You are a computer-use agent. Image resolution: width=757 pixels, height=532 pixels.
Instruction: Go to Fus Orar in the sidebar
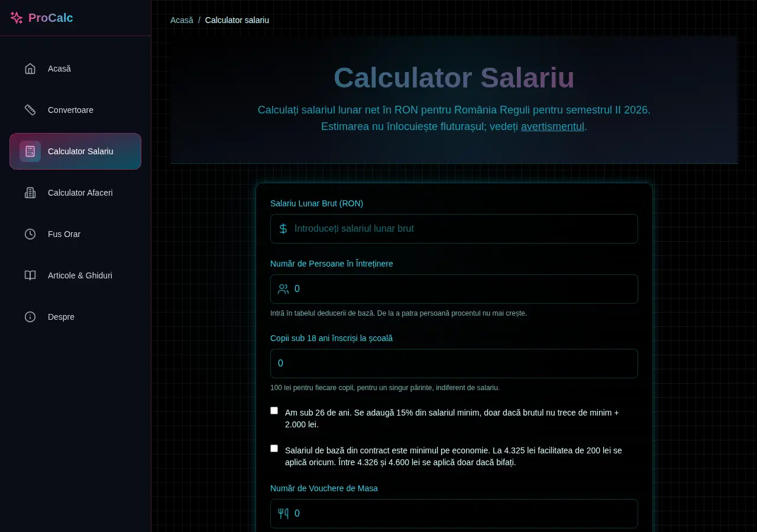(x=75, y=234)
